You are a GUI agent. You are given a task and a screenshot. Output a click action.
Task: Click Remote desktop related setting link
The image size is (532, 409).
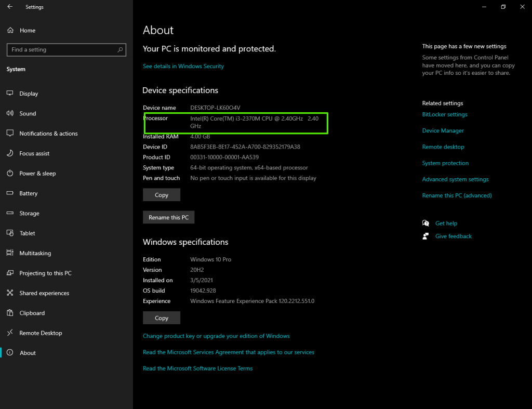pos(443,147)
